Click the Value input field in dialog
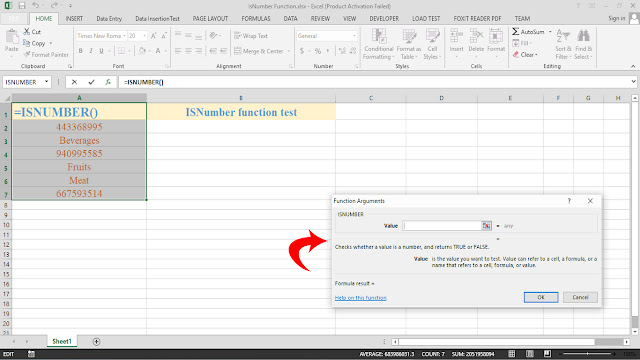This screenshot has width=640, height=360. click(442, 226)
